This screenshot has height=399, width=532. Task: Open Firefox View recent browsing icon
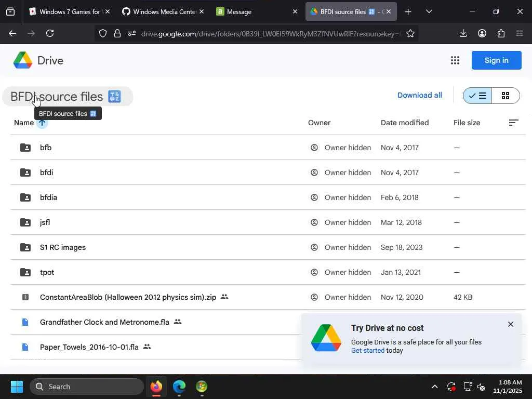[10, 11]
